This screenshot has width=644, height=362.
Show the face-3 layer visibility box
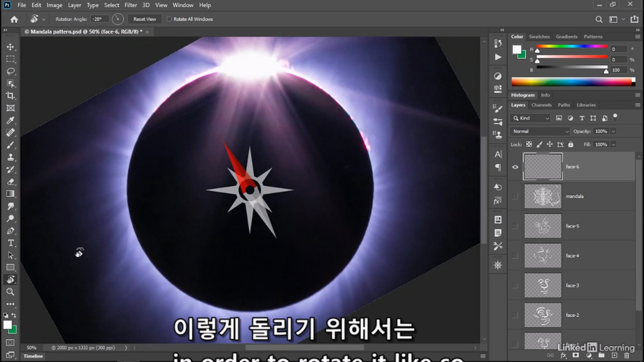click(x=515, y=286)
